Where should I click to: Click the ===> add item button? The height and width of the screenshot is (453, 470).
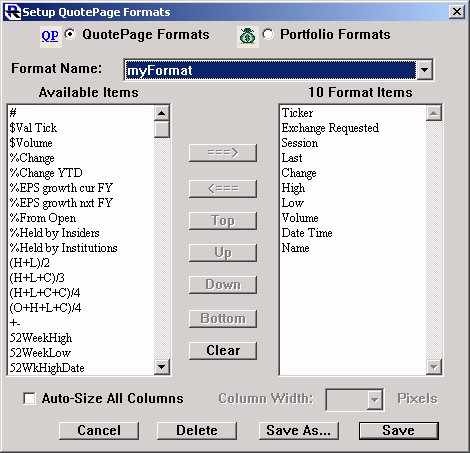pyautogui.click(x=223, y=153)
